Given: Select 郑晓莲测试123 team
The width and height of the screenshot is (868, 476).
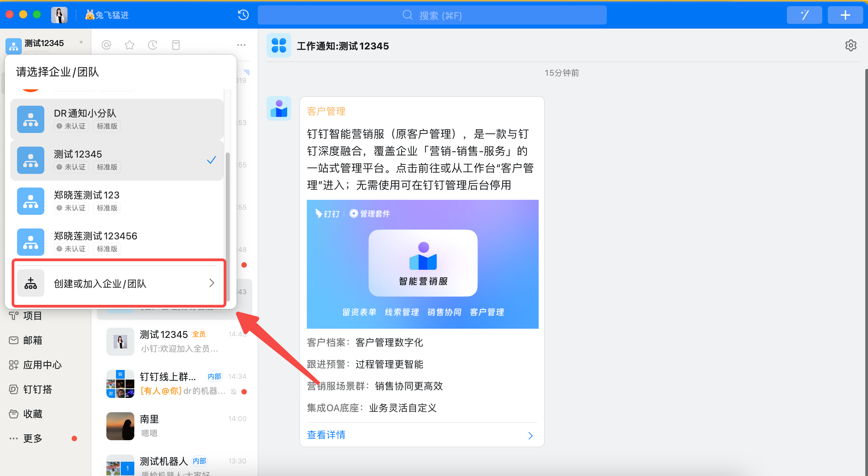Looking at the screenshot, I should pos(117,201).
